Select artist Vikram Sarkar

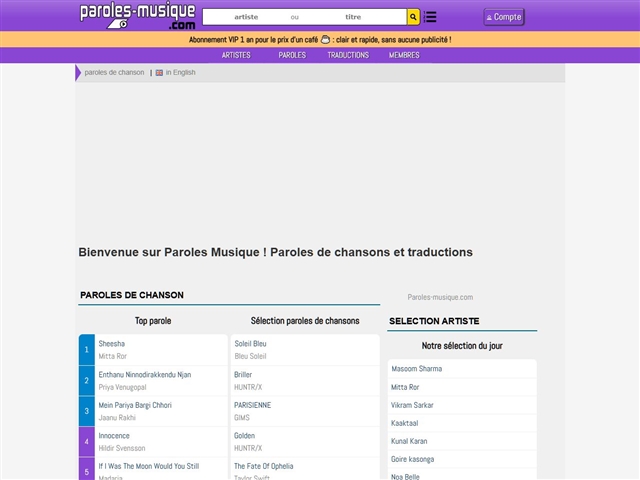[x=412, y=405]
